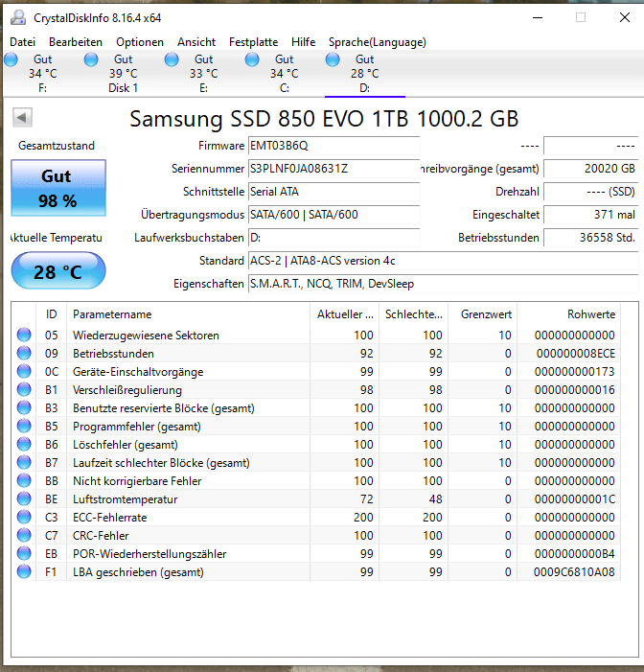Click status orb for ECC-Fehlerrate row
Viewport: 644px width, 672px height.
(x=24, y=517)
